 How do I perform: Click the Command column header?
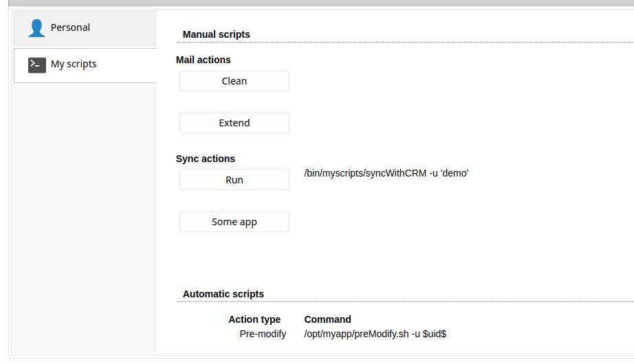coord(328,319)
